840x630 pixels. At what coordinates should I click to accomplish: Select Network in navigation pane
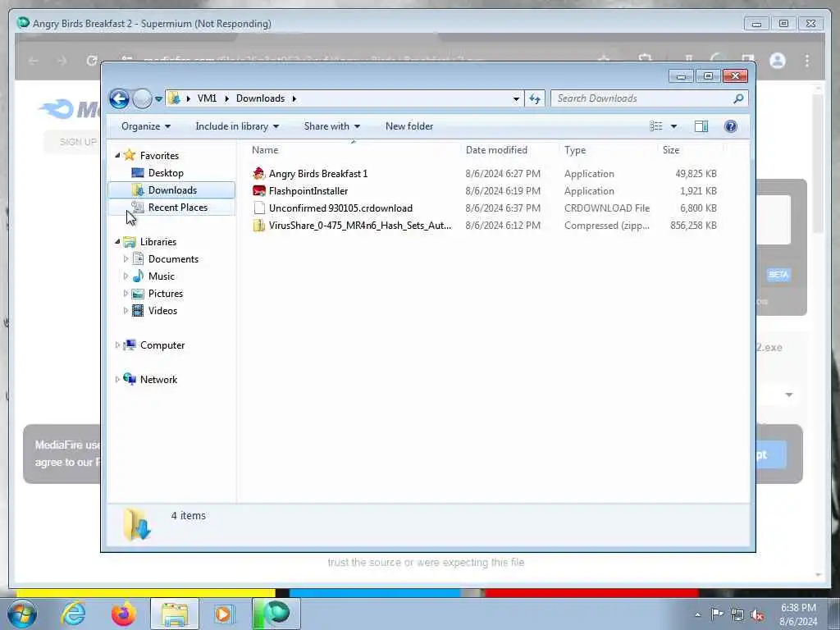click(158, 380)
